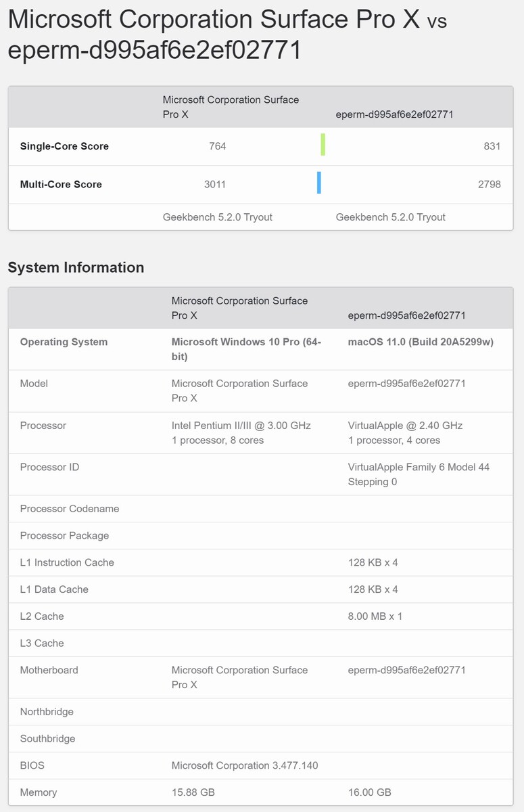Viewport: 524px width, 812px height.
Task: Click the 16.00 GB memory value
Action: (370, 792)
